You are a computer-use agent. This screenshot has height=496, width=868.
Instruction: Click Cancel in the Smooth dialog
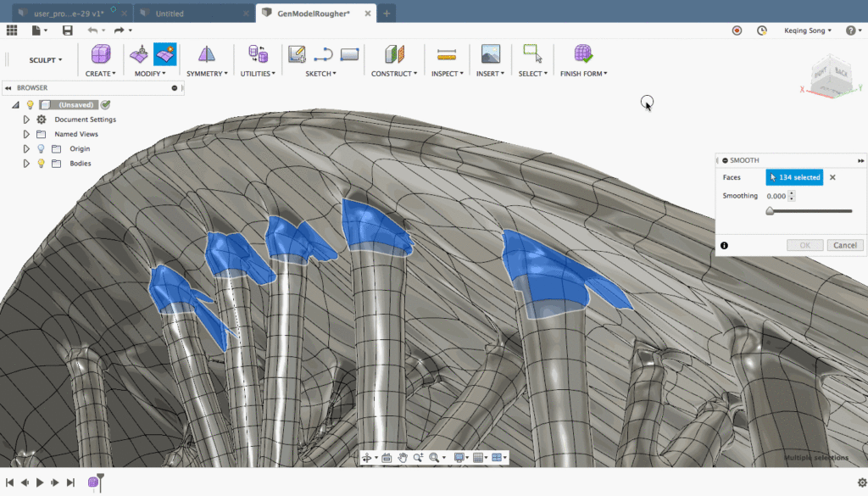845,245
